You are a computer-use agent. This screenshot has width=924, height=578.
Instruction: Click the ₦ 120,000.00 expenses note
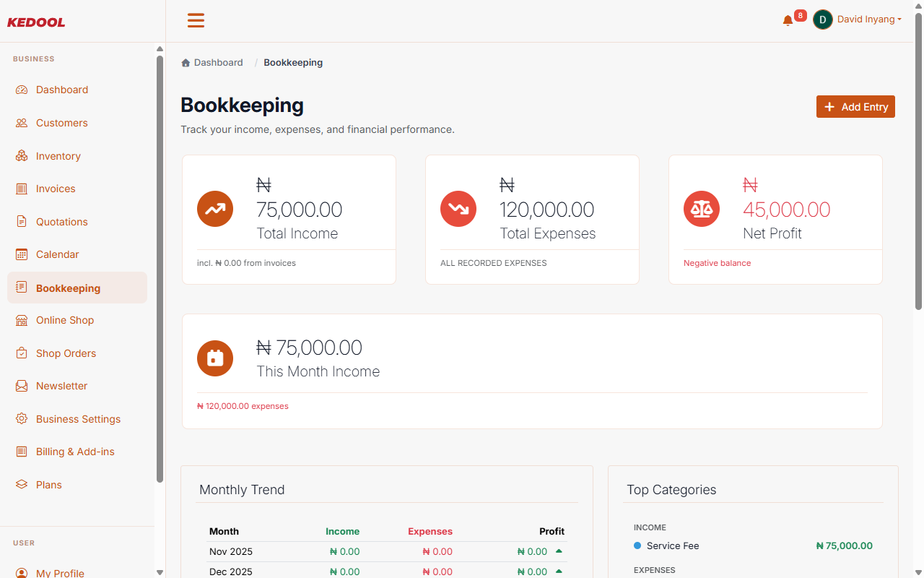coord(243,406)
